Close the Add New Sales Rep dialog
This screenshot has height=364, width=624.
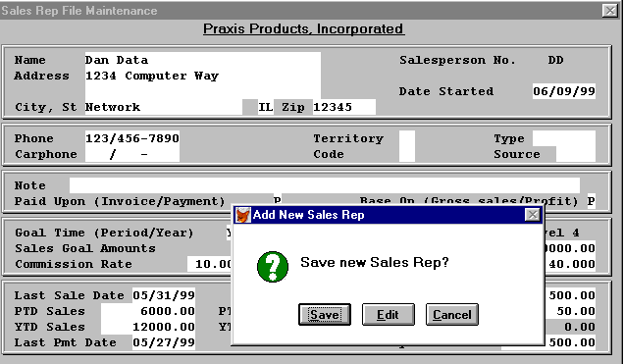pos(533,215)
